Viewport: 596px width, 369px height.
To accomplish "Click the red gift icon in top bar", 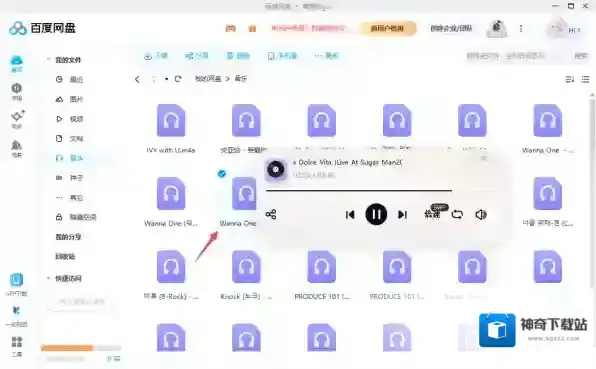I will click(231, 28).
